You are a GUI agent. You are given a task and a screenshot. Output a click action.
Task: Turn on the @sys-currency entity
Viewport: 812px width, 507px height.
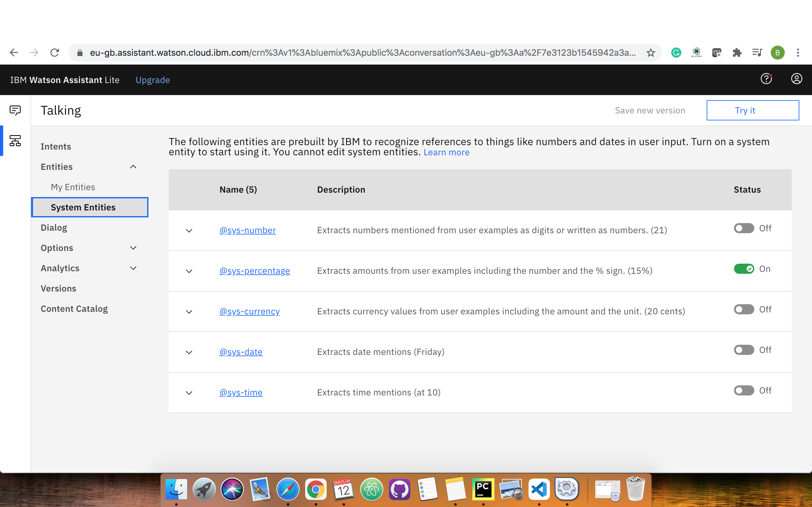[x=743, y=309]
